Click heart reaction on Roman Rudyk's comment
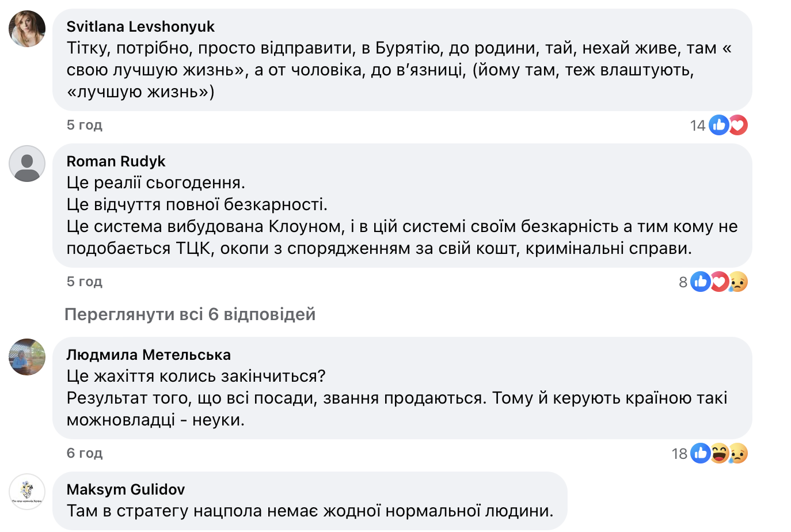Image resolution: width=791 pixels, height=532 pixels. point(719,282)
